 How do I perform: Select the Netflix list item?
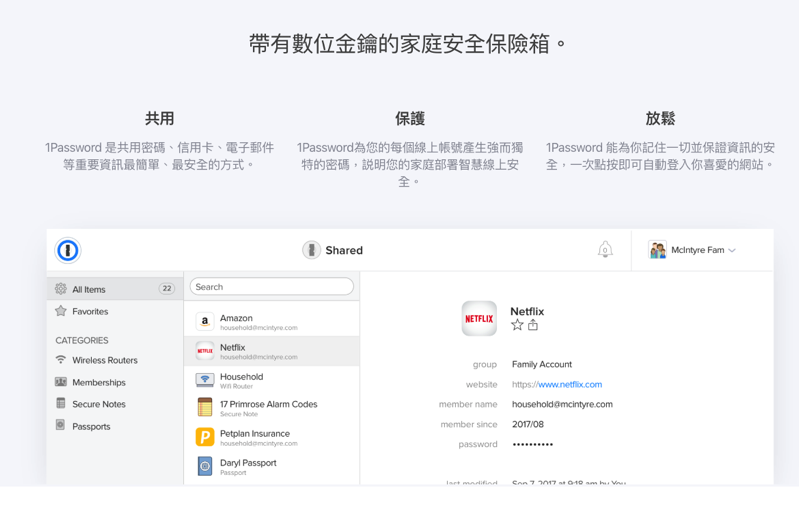click(x=272, y=351)
